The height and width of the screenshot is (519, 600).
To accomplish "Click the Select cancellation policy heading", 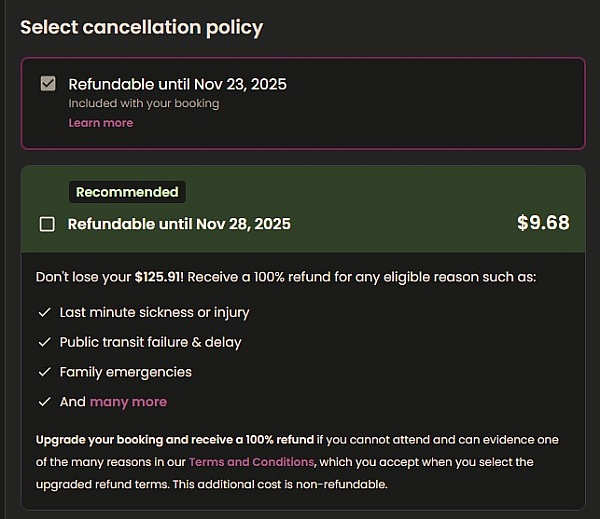I will pos(141,27).
